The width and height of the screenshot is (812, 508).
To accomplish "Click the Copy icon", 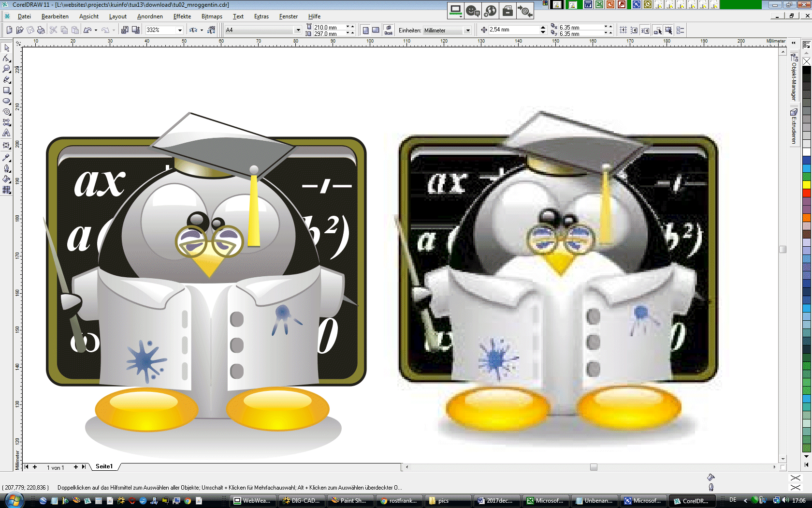I will click(x=64, y=30).
